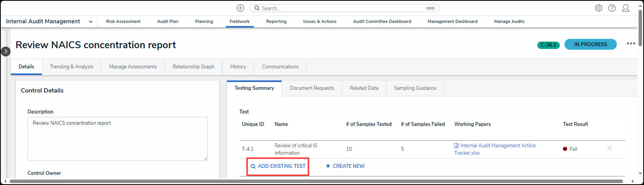Image resolution: width=644 pixels, height=185 pixels.
Task: Remove test T-4.1 with the X icon
Action: pyautogui.click(x=609, y=148)
